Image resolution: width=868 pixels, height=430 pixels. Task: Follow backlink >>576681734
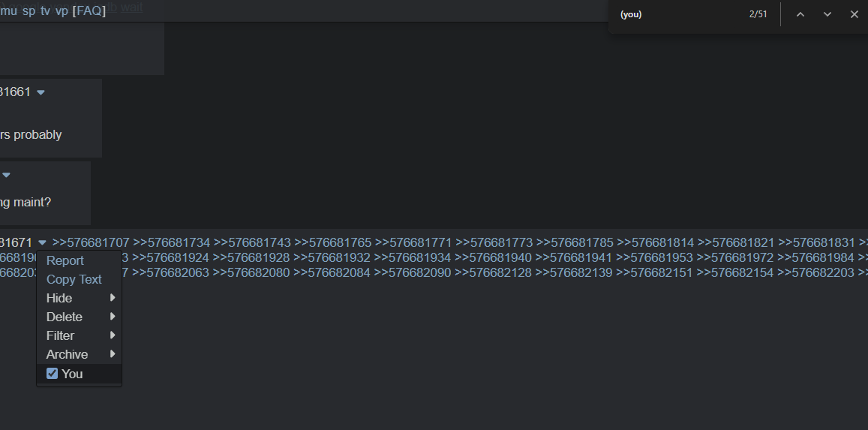pos(172,243)
